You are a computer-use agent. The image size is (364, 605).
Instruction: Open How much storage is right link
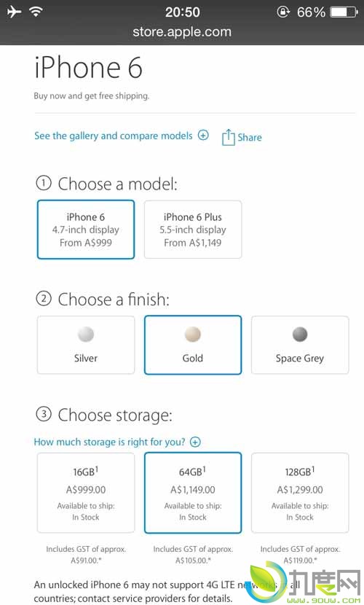coord(109,442)
